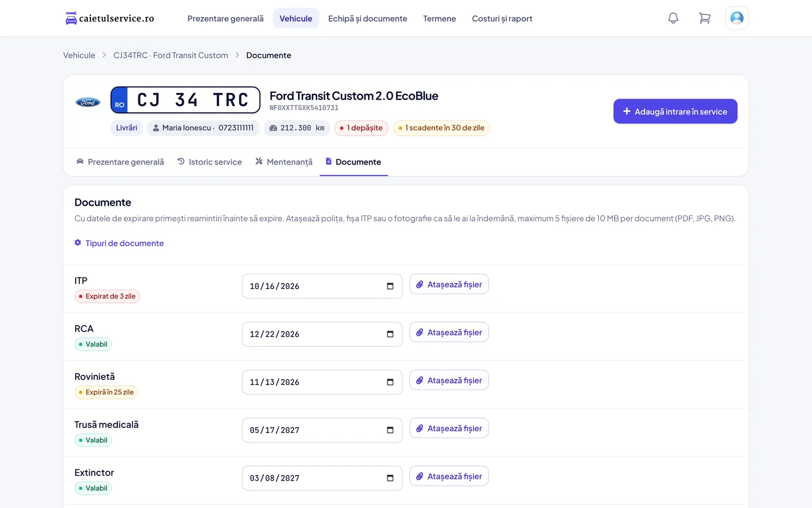Edit the Trusă medicală date 05/17/2027
812x508 pixels.
(x=322, y=430)
